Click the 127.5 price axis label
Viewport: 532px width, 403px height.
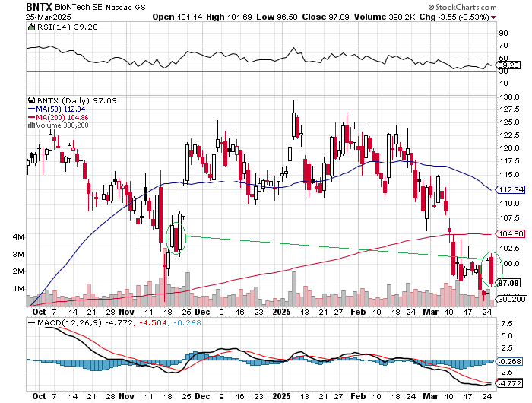point(509,109)
